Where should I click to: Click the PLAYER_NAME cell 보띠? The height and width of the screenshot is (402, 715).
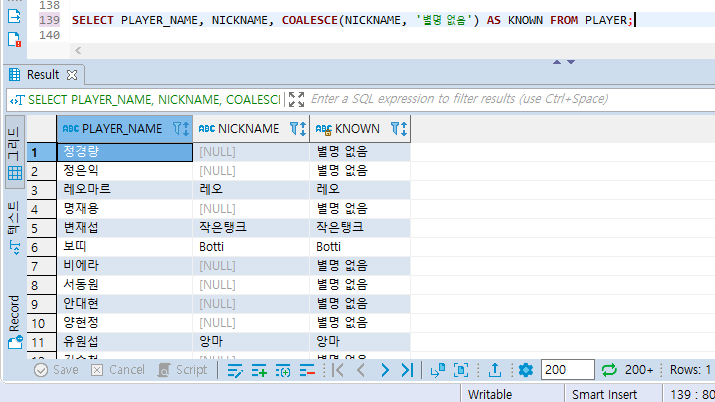pos(124,247)
